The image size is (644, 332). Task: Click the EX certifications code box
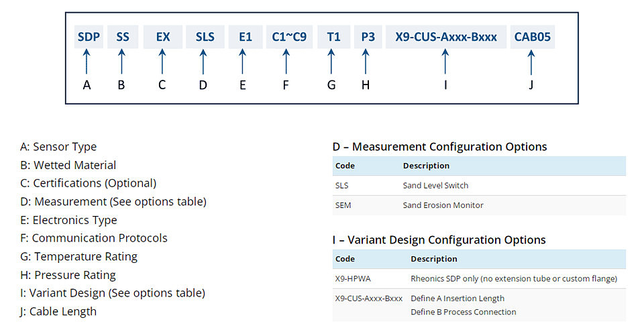point(162,37)
